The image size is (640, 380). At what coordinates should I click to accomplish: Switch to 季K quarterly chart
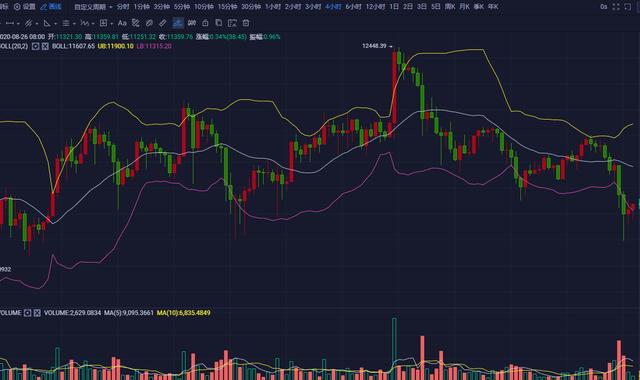[x=479, y=7]
